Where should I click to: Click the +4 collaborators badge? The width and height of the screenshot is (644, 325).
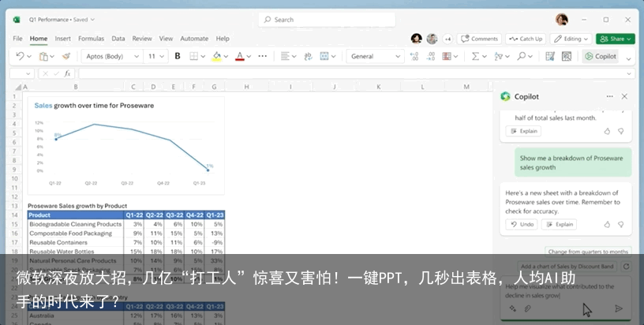(x=447, y=39)
